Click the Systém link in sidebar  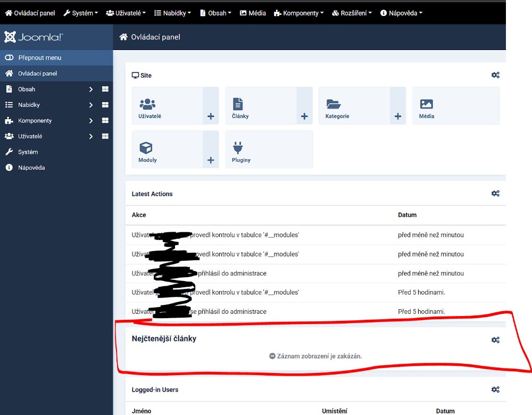pyautogui.click(x=28, y=152)
